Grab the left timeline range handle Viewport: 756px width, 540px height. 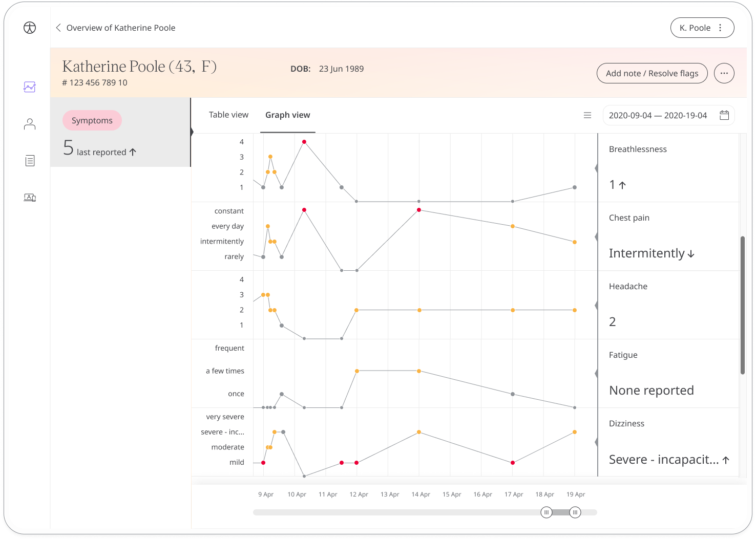[547, 512]
